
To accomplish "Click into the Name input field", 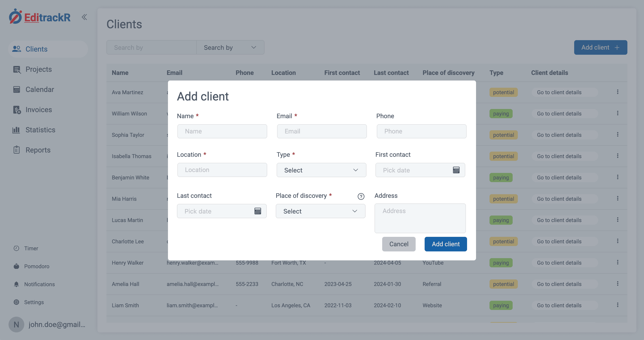I will click(222, 131).
